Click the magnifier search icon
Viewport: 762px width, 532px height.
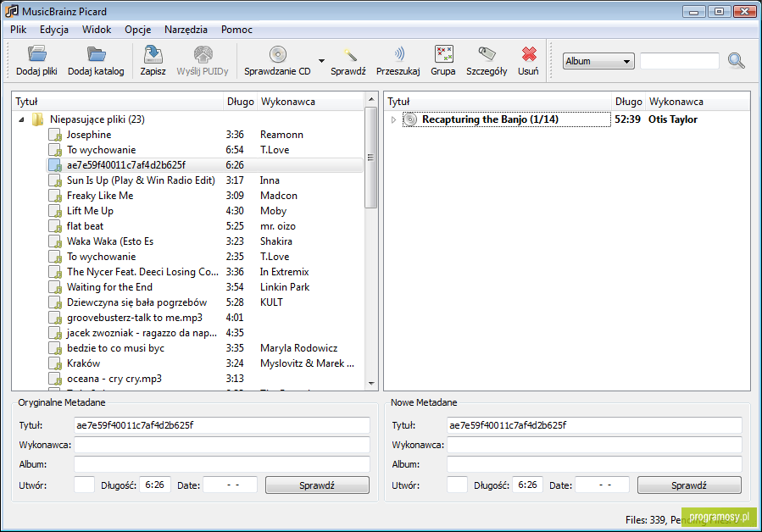[737, 61]
